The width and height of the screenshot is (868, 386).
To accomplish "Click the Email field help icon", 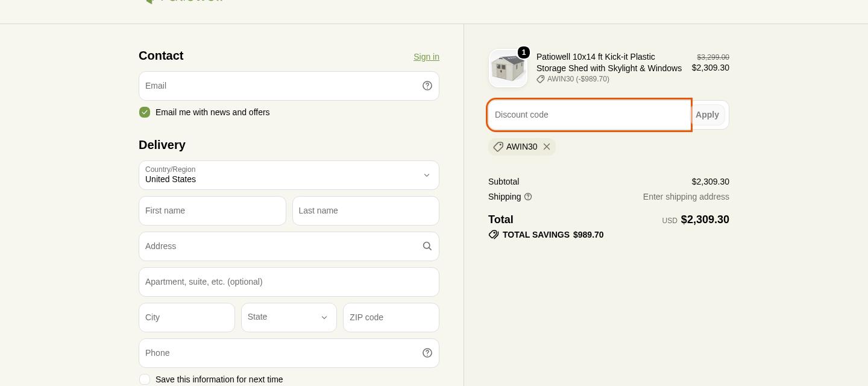I will [427, 86].
